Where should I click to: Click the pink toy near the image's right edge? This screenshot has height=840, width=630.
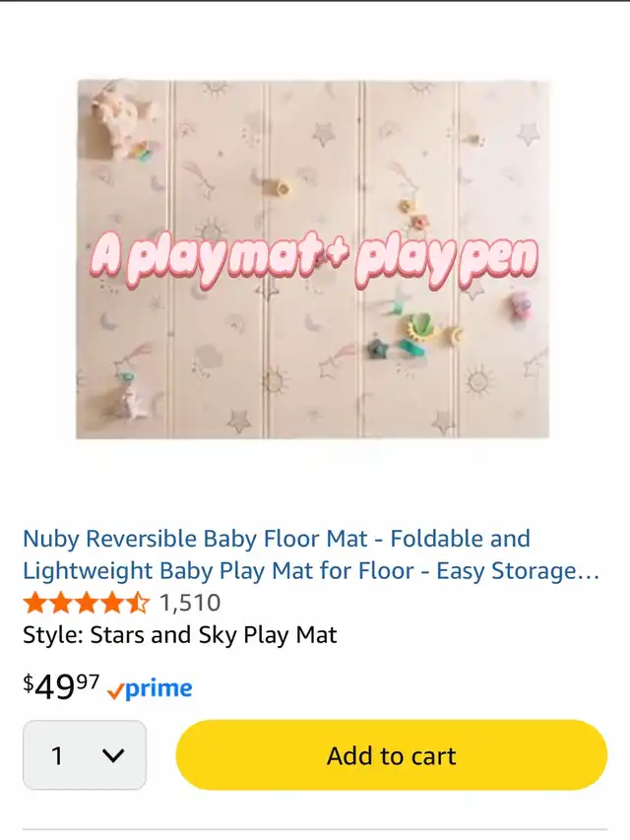tap(520, 305)
